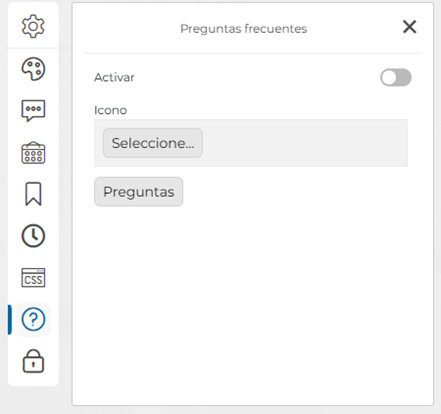Click empty area below the Preguntas button

[x=253, y=300]
